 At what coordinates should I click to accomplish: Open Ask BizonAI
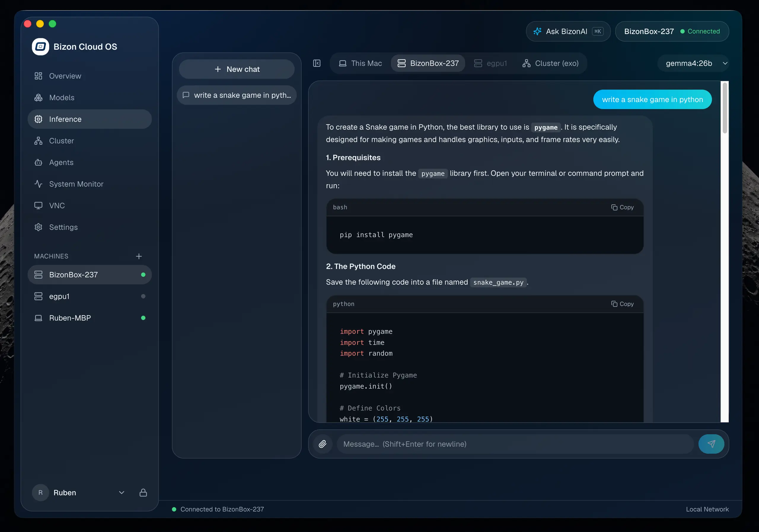click(568, 31)
